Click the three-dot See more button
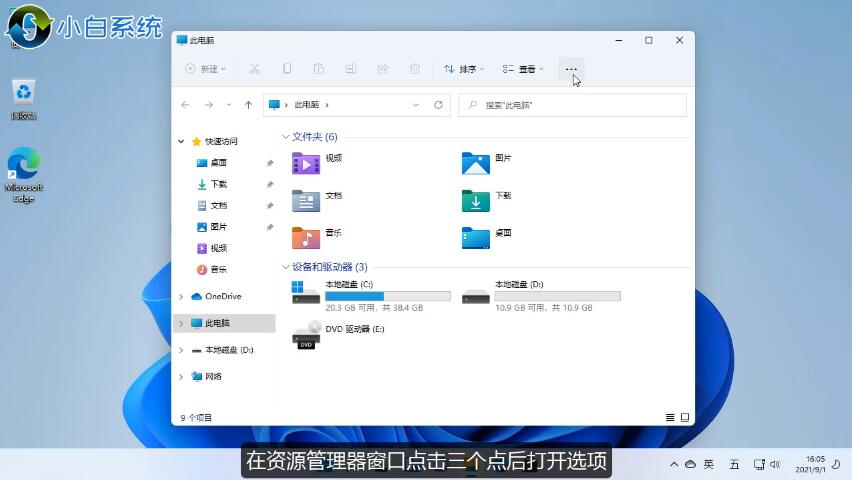 point(571,69)
